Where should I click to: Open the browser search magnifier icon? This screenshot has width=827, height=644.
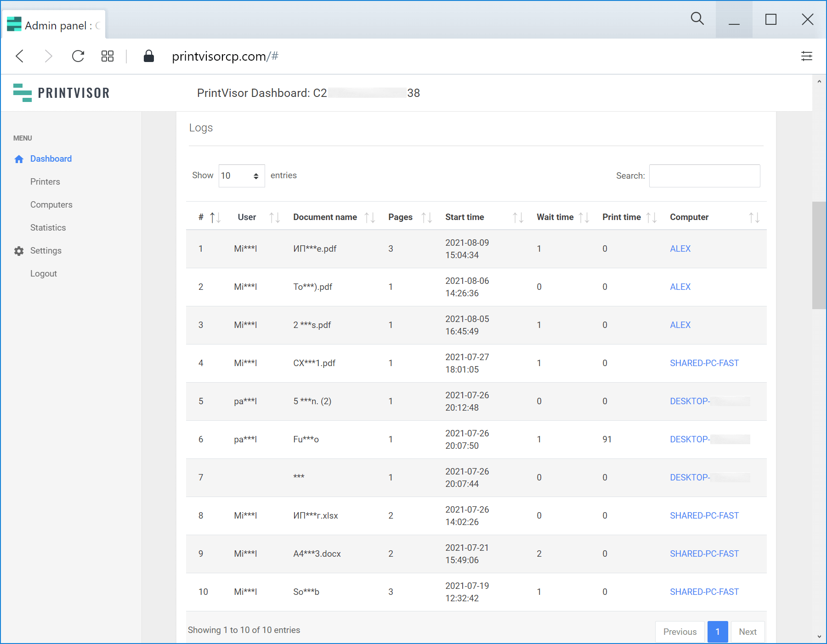[x=697, y=19]
